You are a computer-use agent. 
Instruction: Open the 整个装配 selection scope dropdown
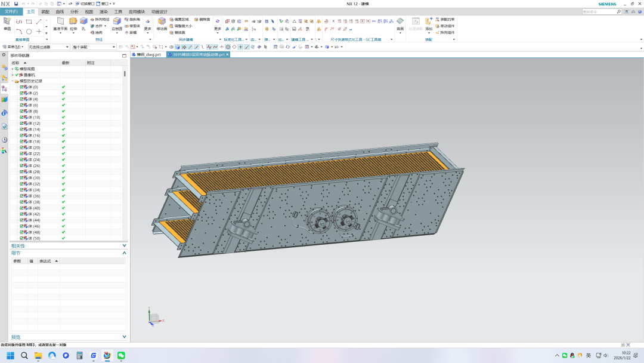click(94, 47)
